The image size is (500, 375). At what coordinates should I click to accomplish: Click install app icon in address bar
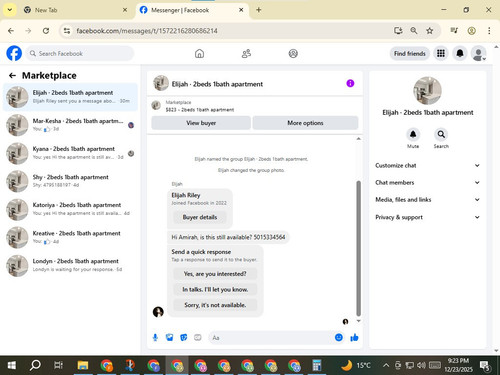click(x=398, y=31)
